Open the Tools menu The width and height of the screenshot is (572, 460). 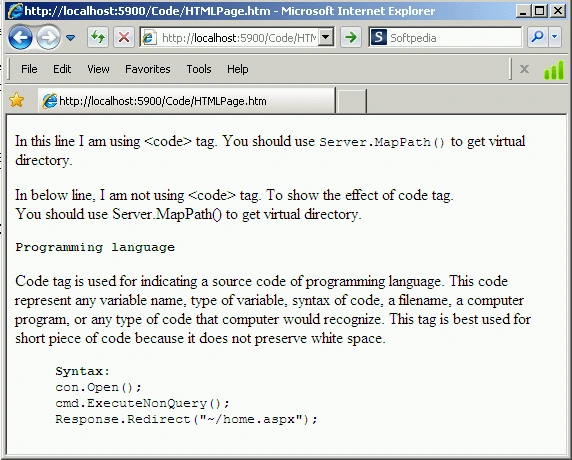[199, 69]
